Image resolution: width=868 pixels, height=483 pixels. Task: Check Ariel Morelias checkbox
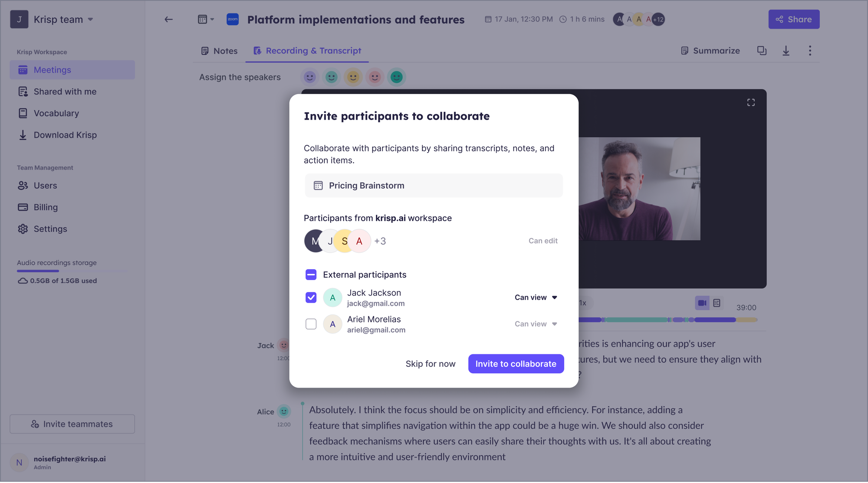(x=311, y=324)
